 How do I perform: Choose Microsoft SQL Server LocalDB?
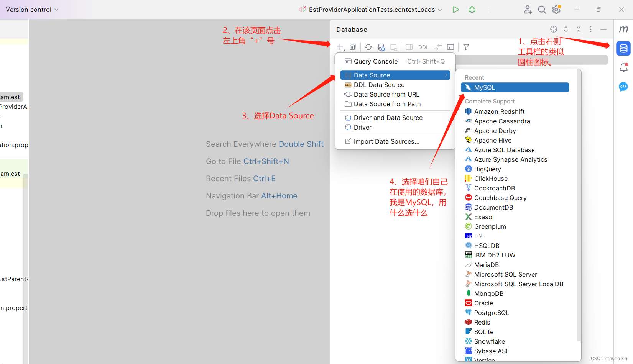[515, 284]
